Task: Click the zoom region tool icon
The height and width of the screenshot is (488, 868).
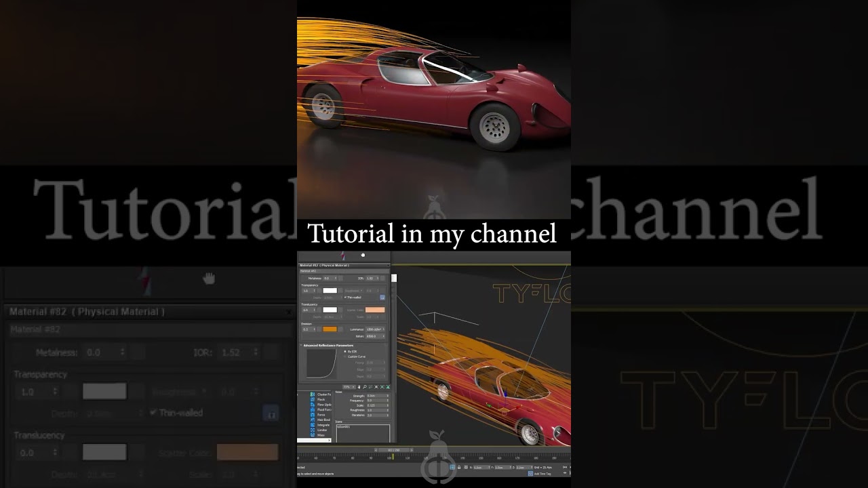Action: (x=370, y=387)
